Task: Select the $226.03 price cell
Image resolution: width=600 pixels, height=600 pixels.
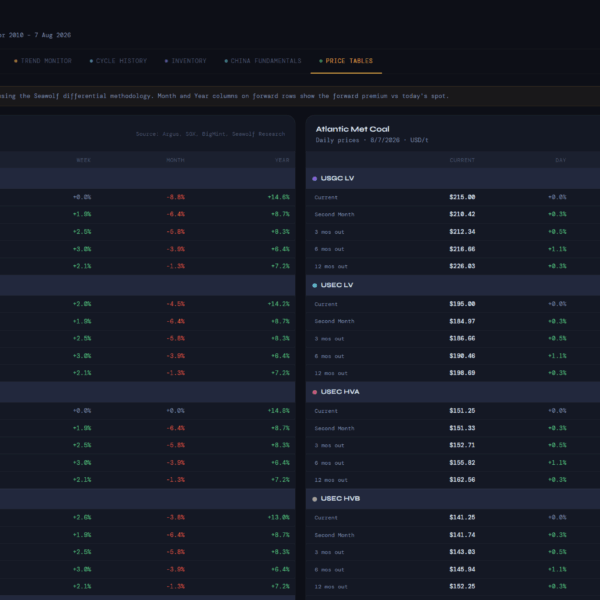Action: click(x=462, y=266)
